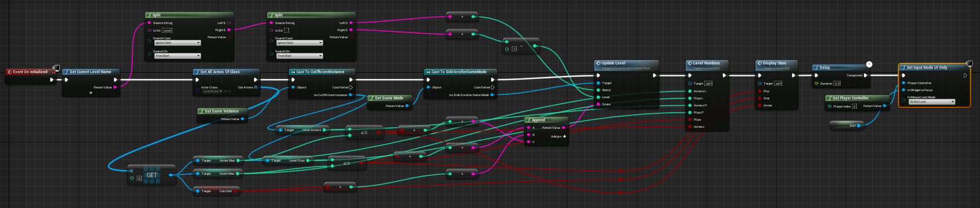Click the Player Index field on Get Player Controller
This screenshot has width=980, height=208.
854,106
